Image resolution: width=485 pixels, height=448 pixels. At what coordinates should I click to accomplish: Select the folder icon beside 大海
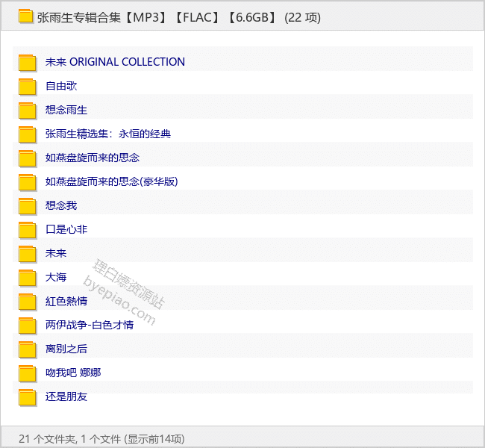pos(27,278)
